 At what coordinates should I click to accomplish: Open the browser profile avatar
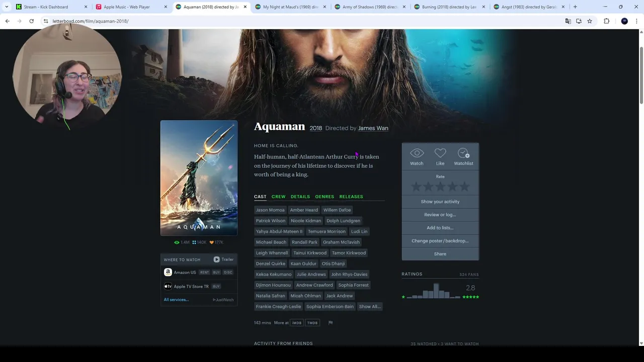tap(624, 21)
